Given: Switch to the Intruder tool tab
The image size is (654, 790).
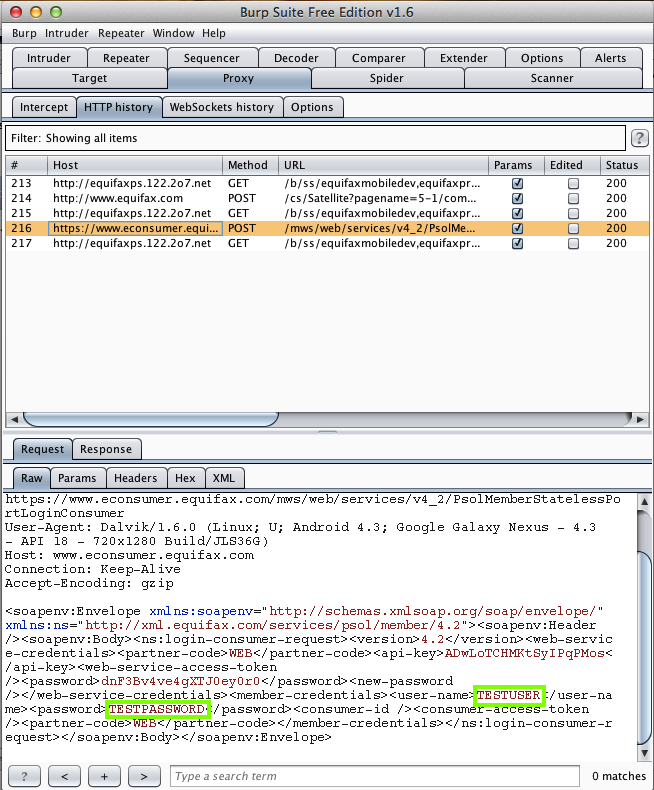Looking at the screenshot, I should pyautogui.click(x=49, y=58).
